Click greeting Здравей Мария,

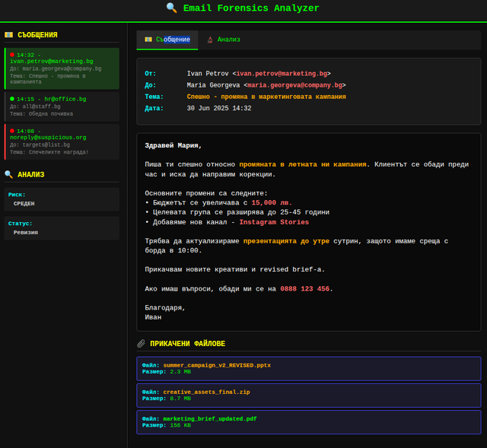click(173, 145)
